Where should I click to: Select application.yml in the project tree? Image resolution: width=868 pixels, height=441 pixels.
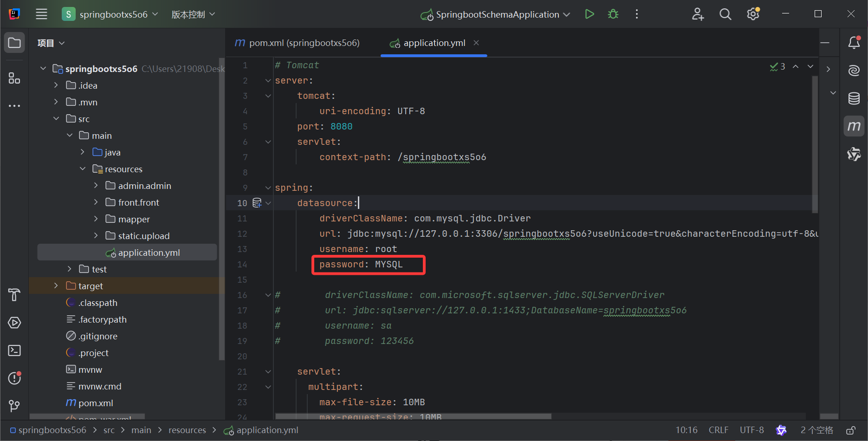[149, 252]
